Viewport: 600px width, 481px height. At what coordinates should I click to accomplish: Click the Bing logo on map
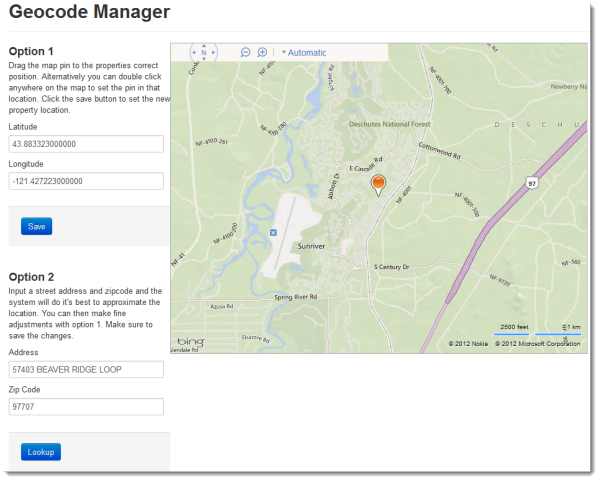[191, 341]
